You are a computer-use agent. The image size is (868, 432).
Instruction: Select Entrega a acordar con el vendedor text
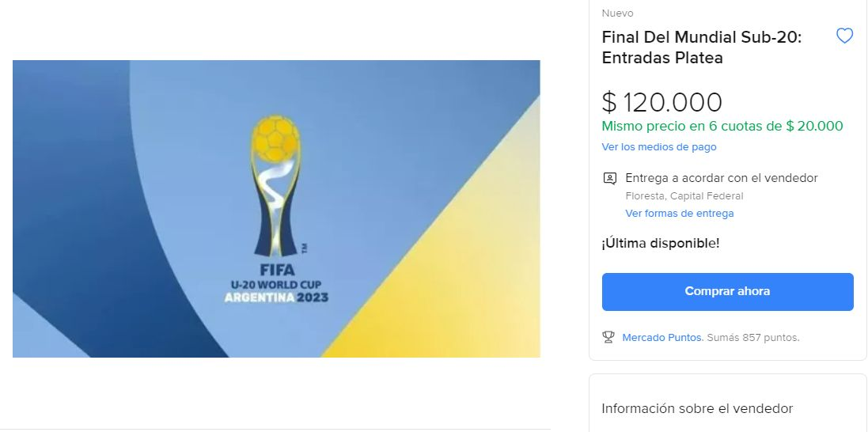coord(721,178)
